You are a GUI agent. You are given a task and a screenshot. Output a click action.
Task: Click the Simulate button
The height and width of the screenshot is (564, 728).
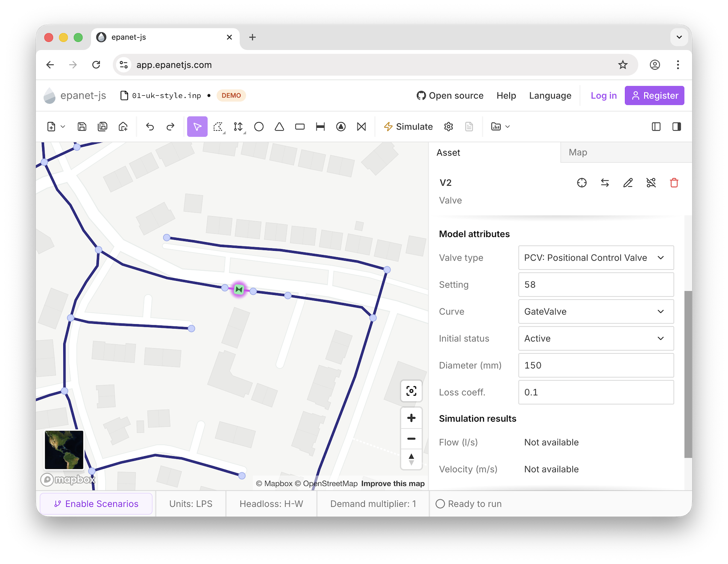click(408, 126)
